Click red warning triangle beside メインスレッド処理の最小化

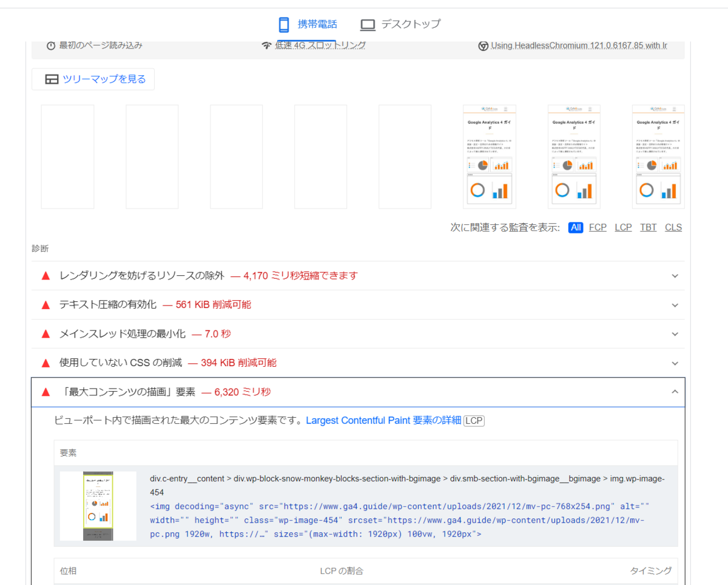pos(45,334)
